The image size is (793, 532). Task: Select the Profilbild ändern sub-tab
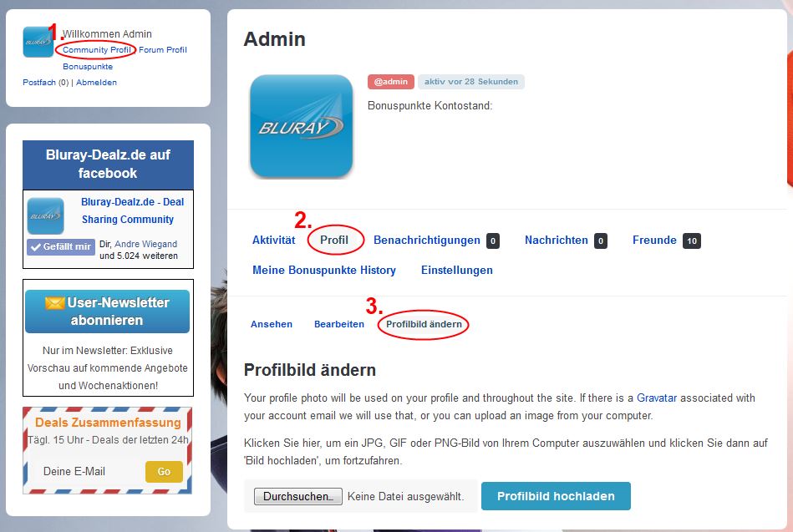pyautogui.click(x=424, y=324)
